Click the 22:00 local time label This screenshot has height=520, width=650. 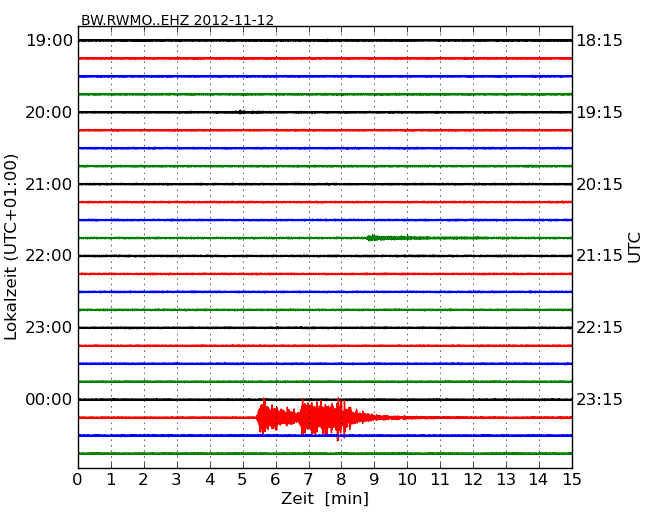(49, 256)
